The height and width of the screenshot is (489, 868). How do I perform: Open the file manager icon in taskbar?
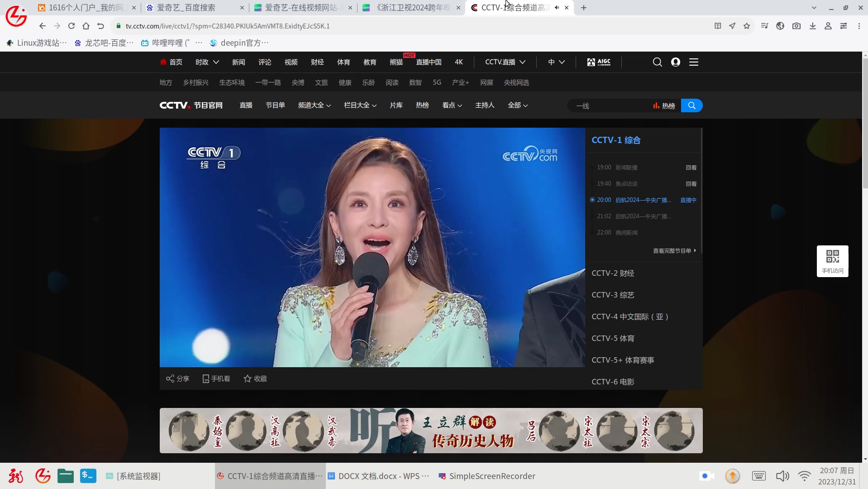(x=66, y=476)
